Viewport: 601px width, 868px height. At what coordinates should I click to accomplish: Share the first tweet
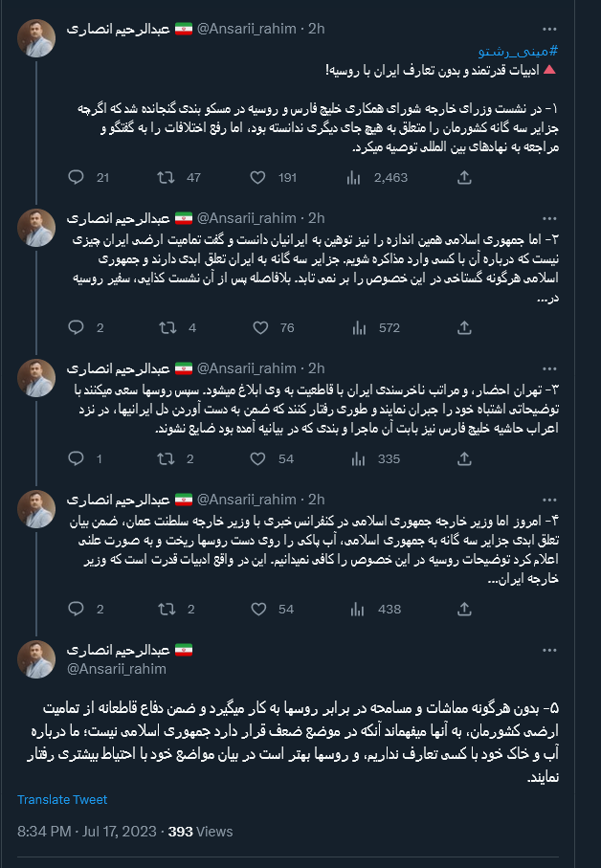point(464,178)
